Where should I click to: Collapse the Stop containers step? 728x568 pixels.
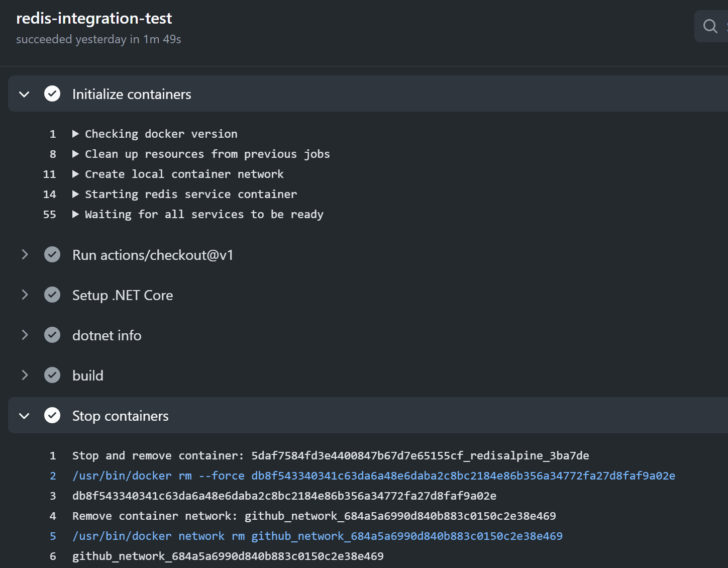click(x=24, y=416)
